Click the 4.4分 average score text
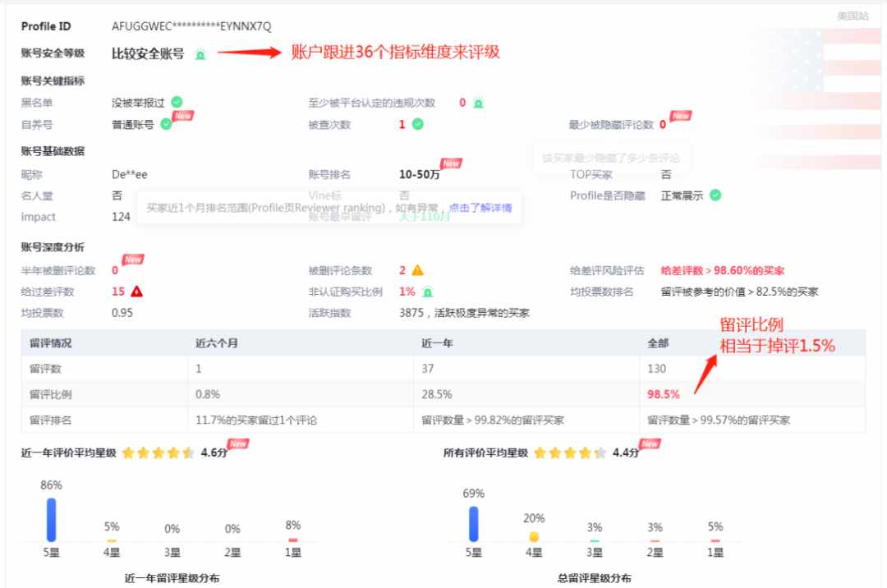 [626, 452]
